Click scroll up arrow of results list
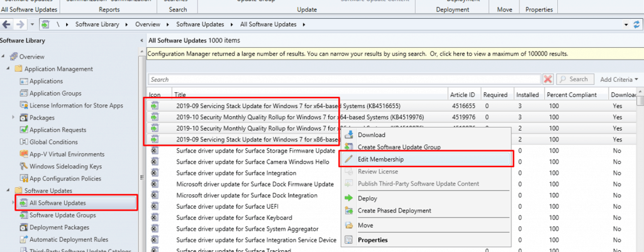This screenshot has width=644, height=252. pyautogui.click(x=640, y=91)
